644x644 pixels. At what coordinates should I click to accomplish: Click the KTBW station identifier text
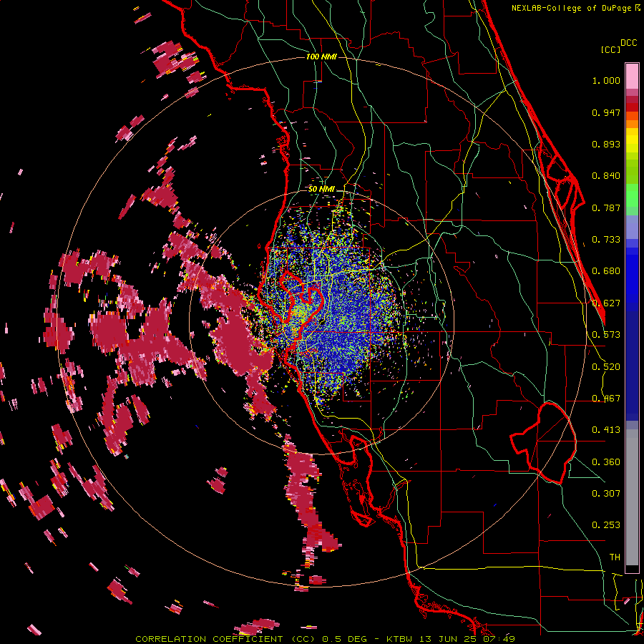point(400,639)
